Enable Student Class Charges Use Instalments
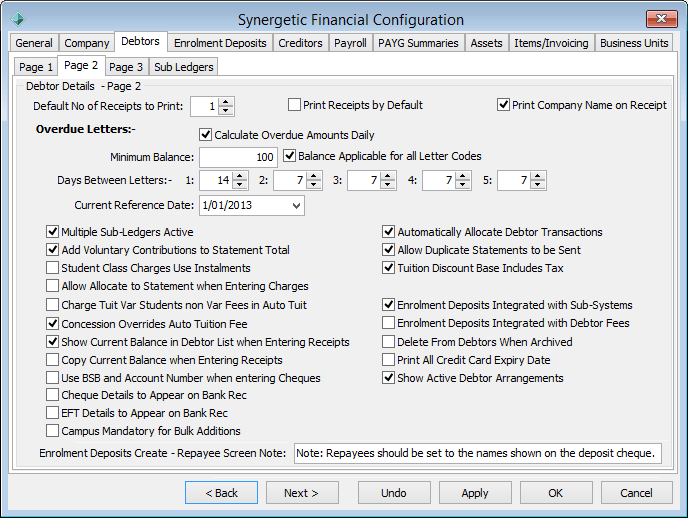The height and width of the screenshot is (518, 688). pyautogui.click(x=52, y=268)
